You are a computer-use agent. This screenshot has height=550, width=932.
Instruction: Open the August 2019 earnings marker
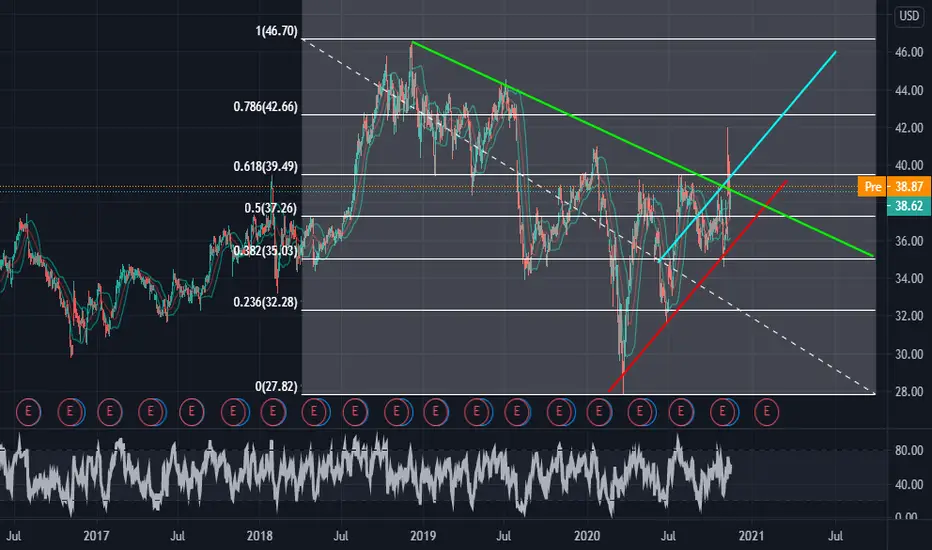(x=517, y=411)
